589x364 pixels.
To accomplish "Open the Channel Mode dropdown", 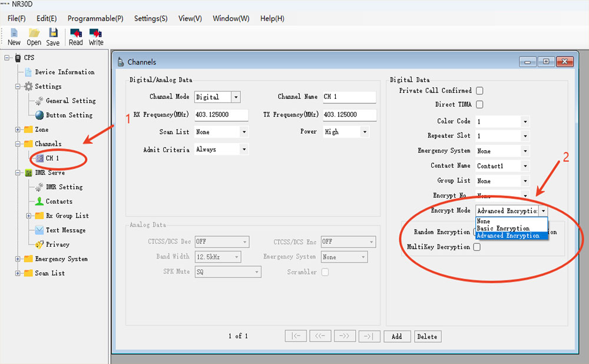I will click(x=236, y=97).
